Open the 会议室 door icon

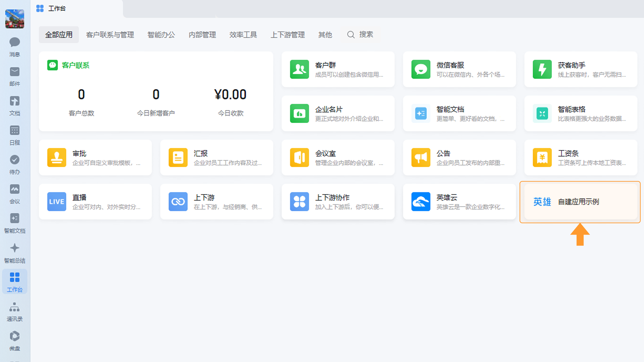[x=299, y=157]
